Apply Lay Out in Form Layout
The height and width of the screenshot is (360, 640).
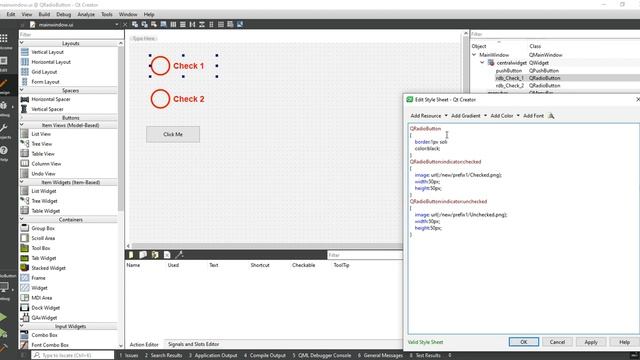point(211,24)
